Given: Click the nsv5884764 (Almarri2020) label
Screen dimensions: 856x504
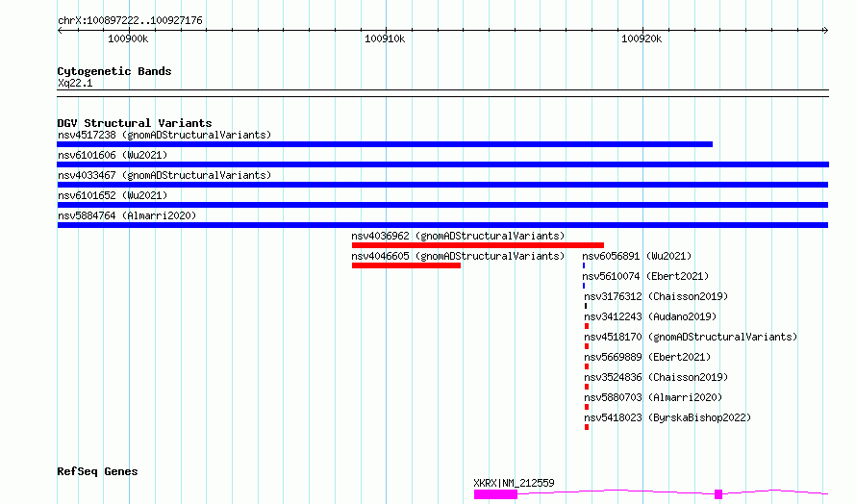Looking at the screenshot, I should 127,215.
